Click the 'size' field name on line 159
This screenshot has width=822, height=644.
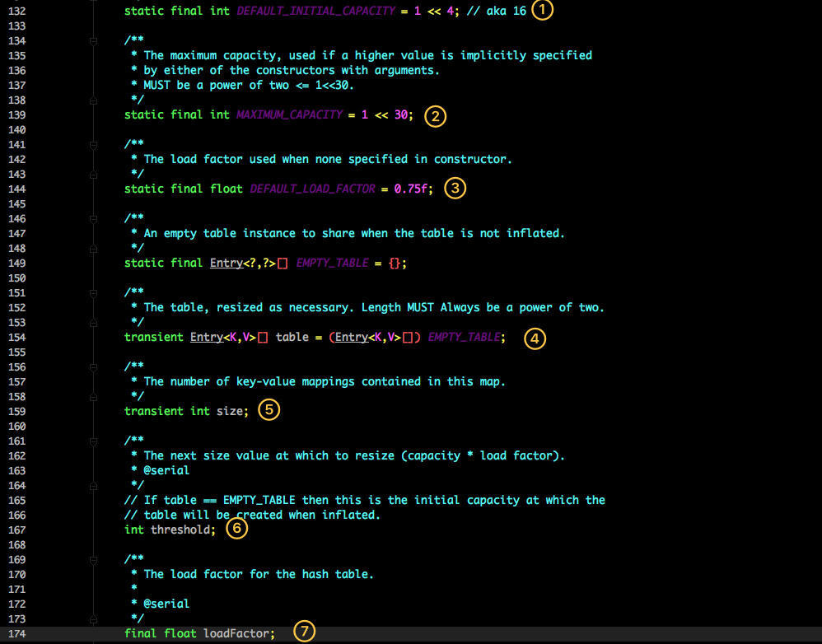230,411
